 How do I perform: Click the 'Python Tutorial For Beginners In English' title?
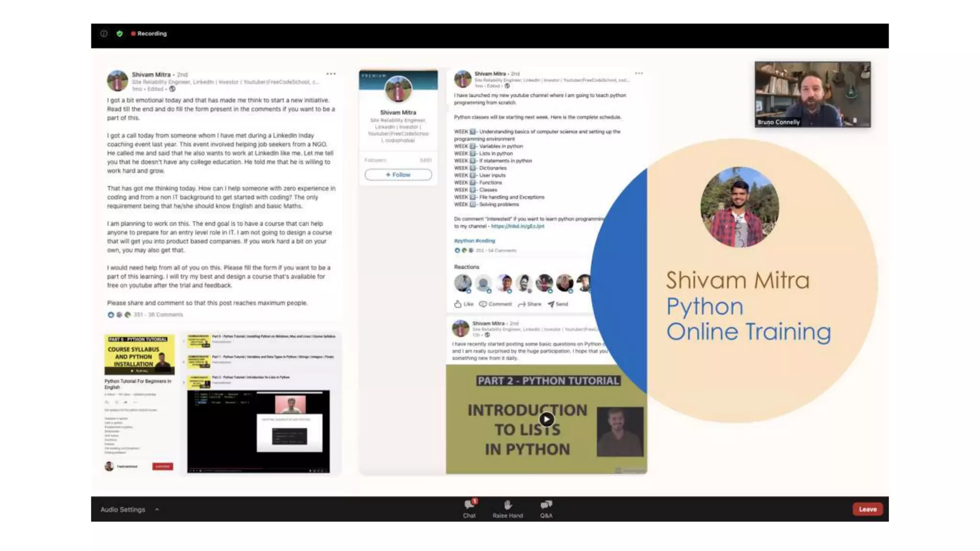click(138, 384)
